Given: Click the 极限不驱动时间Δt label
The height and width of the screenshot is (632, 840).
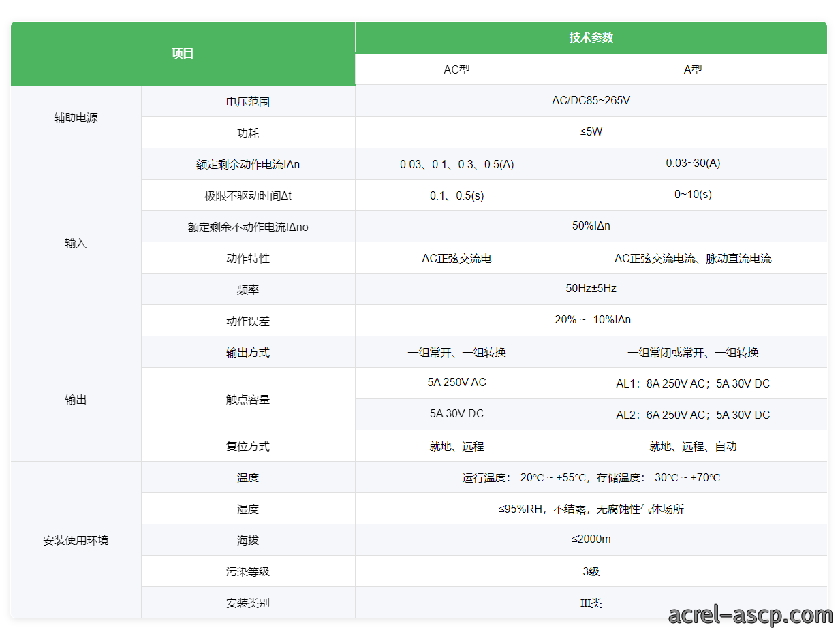Looking at the screenshot, I should (248, 195).
